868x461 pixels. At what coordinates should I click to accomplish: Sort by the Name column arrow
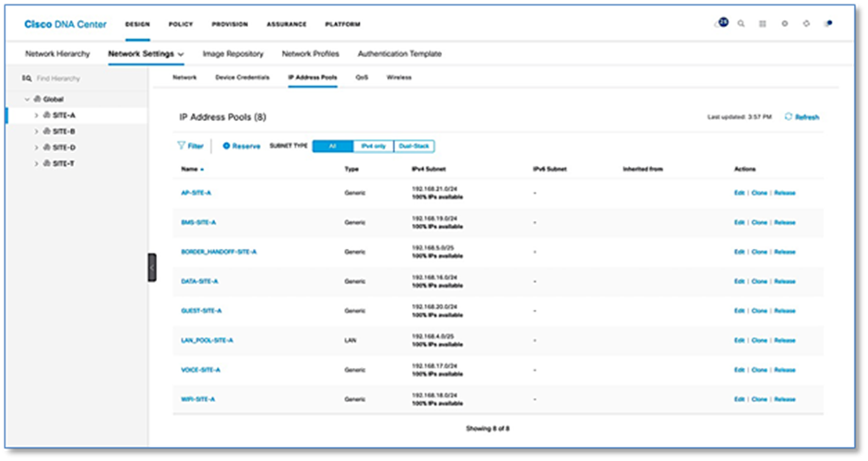pos(202,170)
